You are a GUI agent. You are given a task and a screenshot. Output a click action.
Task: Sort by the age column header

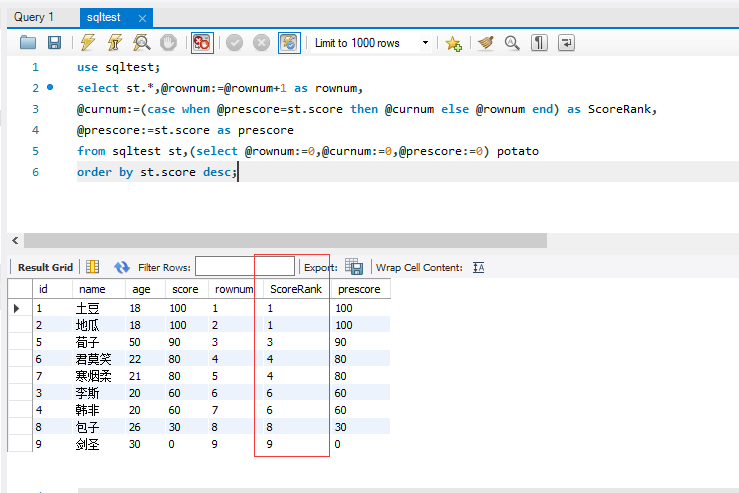[145, 289]
